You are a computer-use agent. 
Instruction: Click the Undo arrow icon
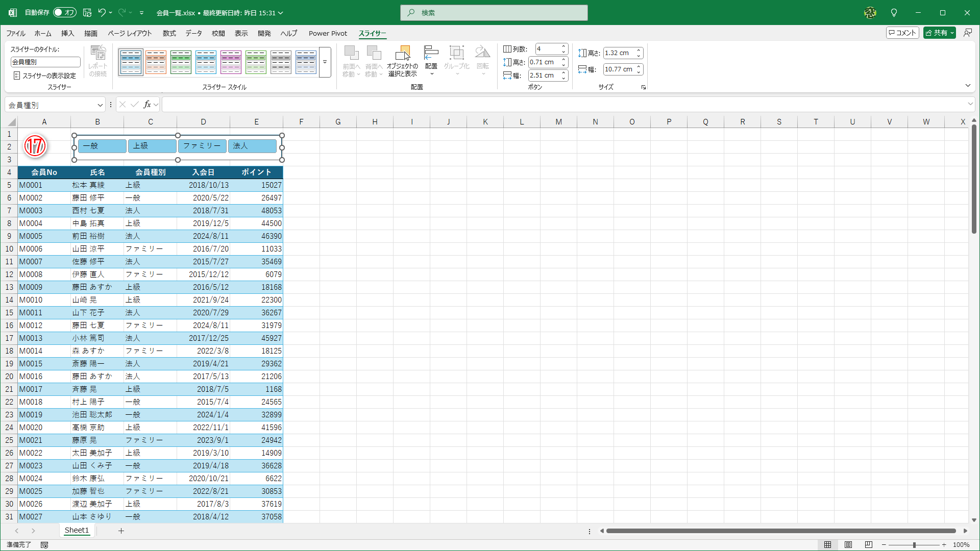click(x=102, y=12)
